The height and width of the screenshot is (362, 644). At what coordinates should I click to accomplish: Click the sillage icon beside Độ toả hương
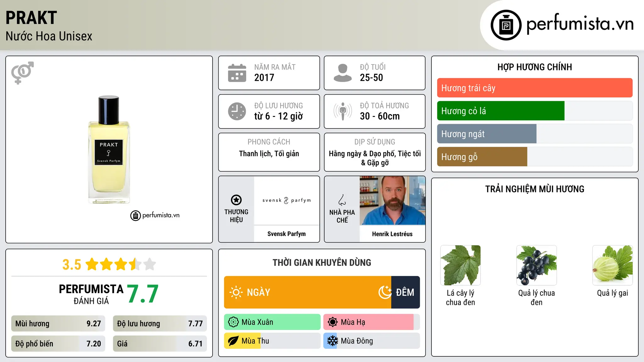342,111
